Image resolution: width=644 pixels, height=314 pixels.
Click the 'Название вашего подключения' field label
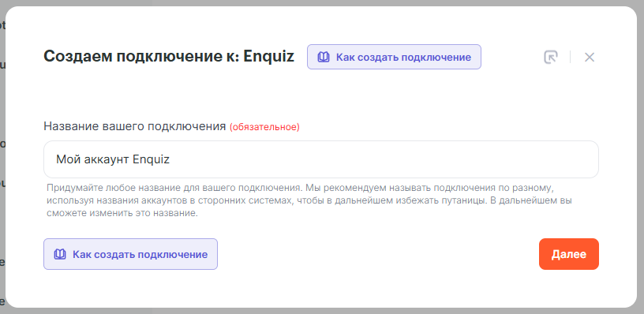[135, 126]
